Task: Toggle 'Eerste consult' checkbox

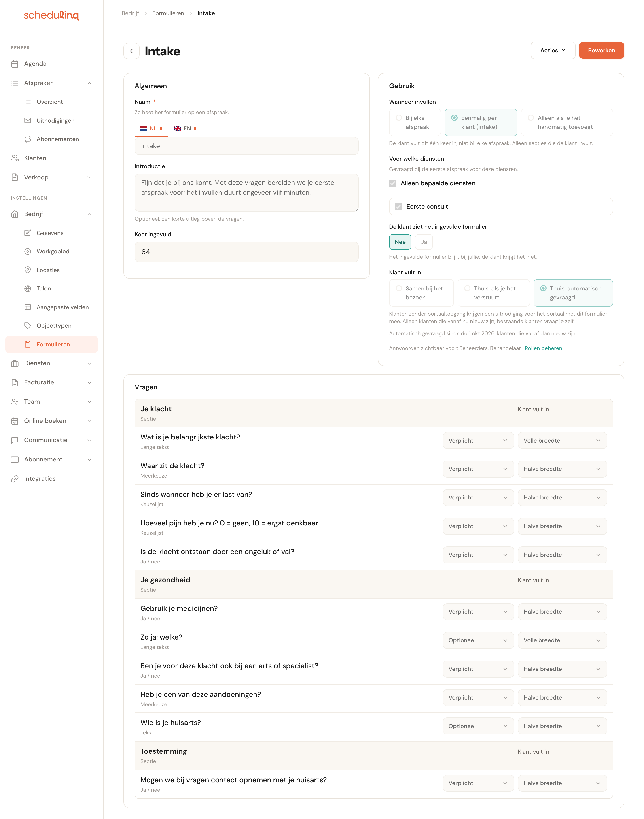Action: pyautogui.click(x=398, y=207)
